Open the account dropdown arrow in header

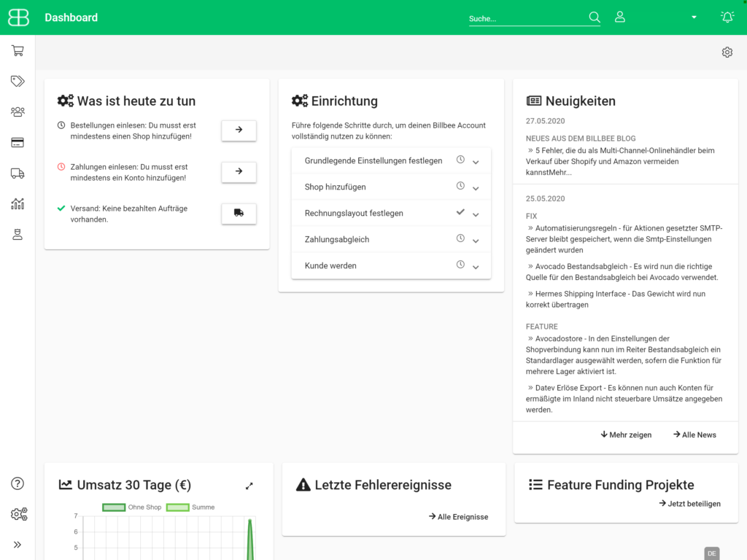pos(694,17)
